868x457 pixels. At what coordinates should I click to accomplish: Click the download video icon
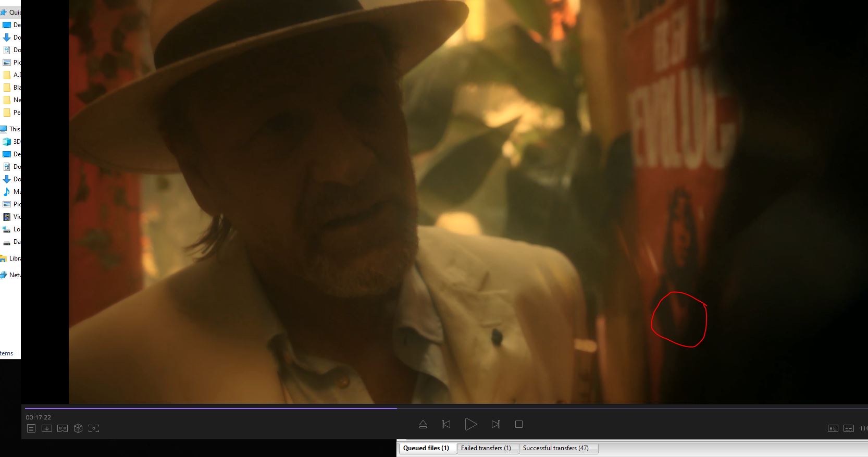47,428
